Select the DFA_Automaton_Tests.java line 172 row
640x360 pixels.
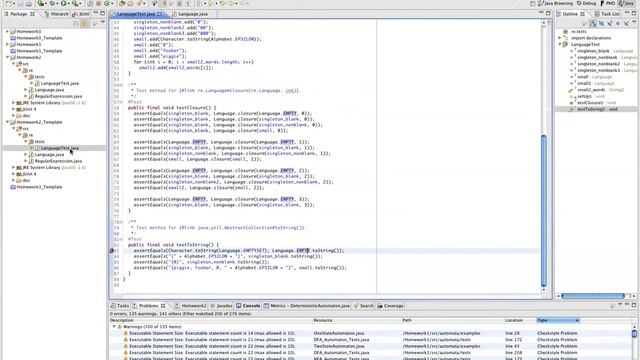[x=370, y=340]
